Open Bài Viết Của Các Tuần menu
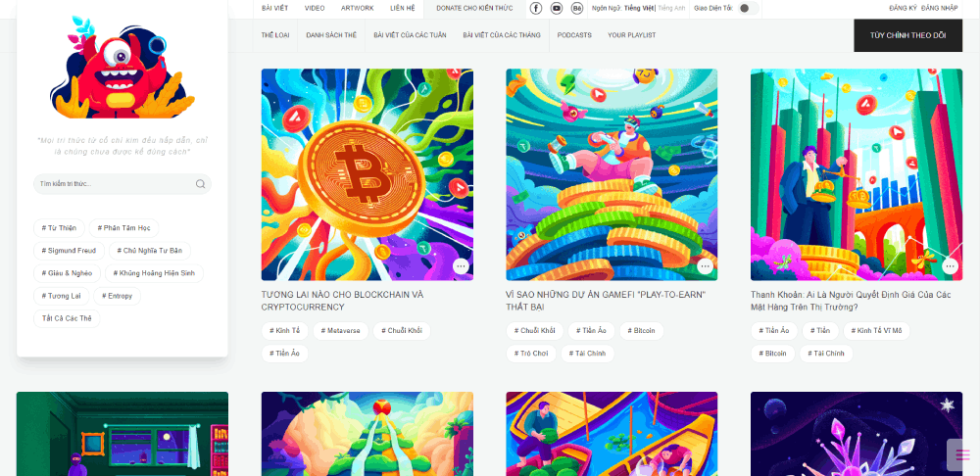 410,35
